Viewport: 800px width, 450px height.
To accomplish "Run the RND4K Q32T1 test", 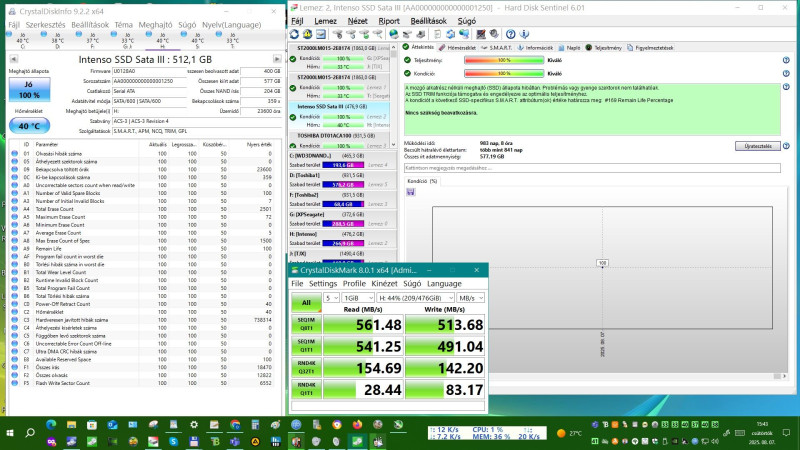I will [306, 367].
